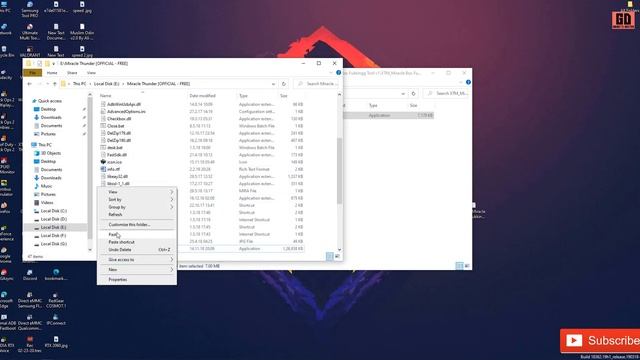Open the Share ribbon tab
This screenshot has height=360, width=640.
coord(72,73)
